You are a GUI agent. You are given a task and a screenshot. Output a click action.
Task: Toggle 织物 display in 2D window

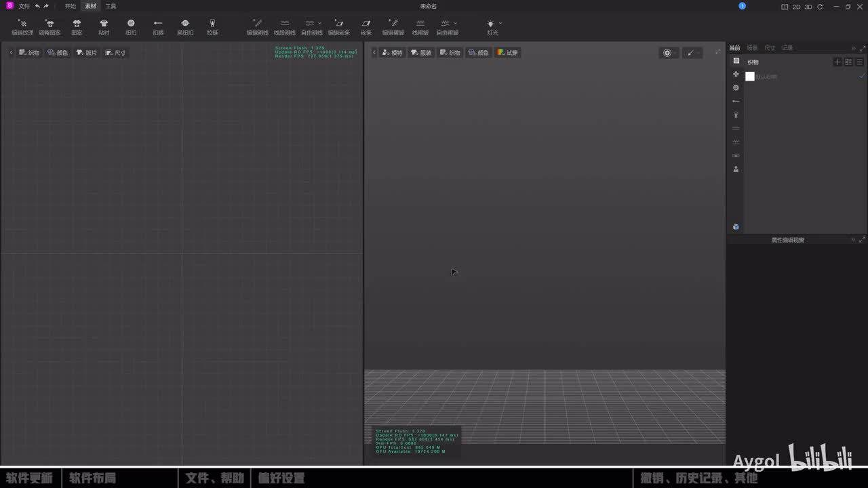coord(29,52)
